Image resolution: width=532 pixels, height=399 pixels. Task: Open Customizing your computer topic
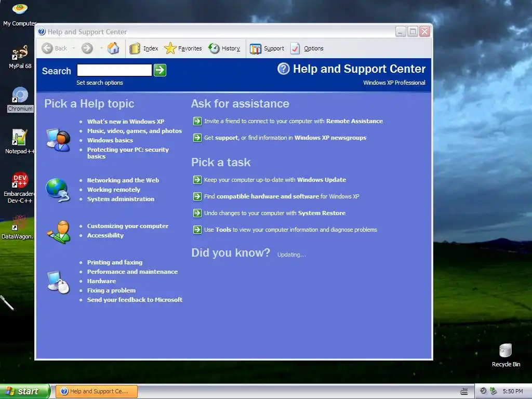click(128, 226)
